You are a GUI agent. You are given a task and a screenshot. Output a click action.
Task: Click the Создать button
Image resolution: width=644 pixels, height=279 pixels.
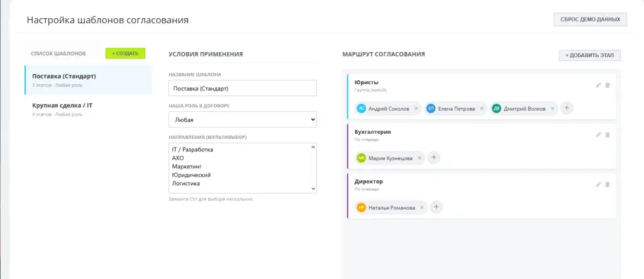click(x=125, y=53)
